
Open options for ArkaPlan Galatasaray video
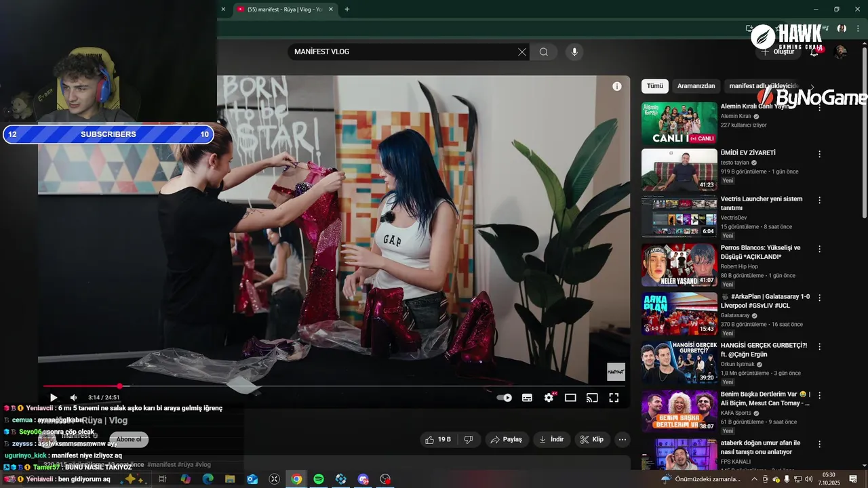[x=819, y=298]
